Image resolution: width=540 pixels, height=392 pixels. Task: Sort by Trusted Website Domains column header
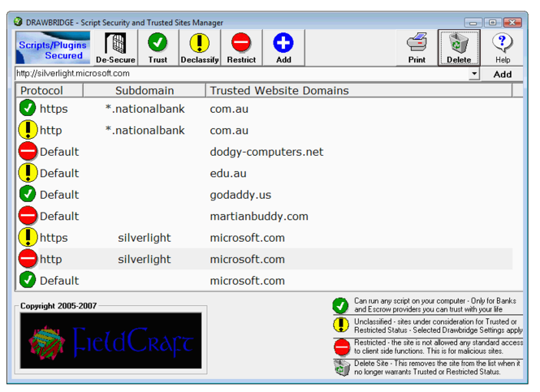(358, 91)
